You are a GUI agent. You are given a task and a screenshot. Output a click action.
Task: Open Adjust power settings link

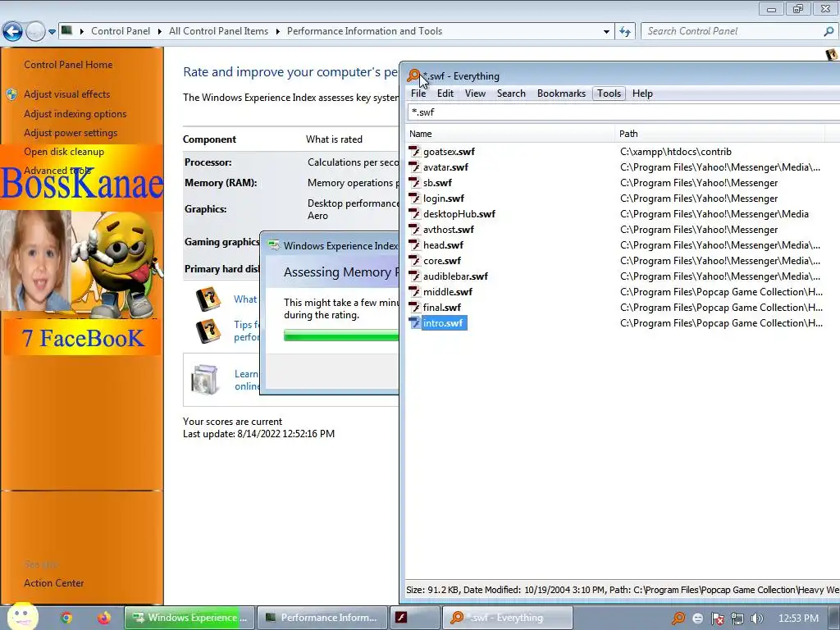coord(71,133)
